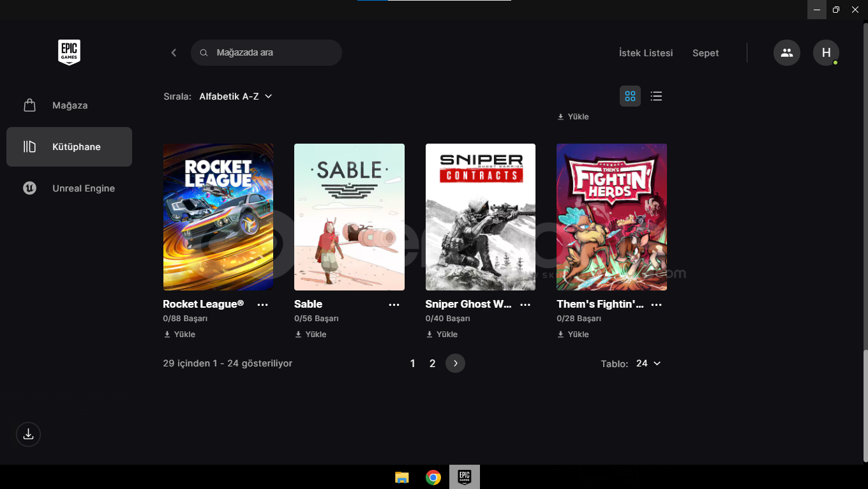Screen dimensions: 868x489
Task: Open Rocket League cover
Action: coord(218,217)
